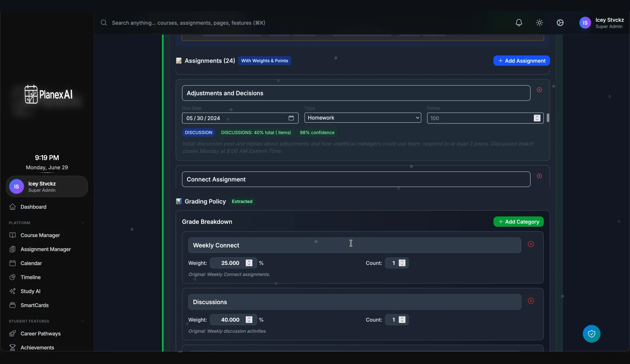630x364 pixels.
Task: Click the green Add Category button
Action: (518, 222)
